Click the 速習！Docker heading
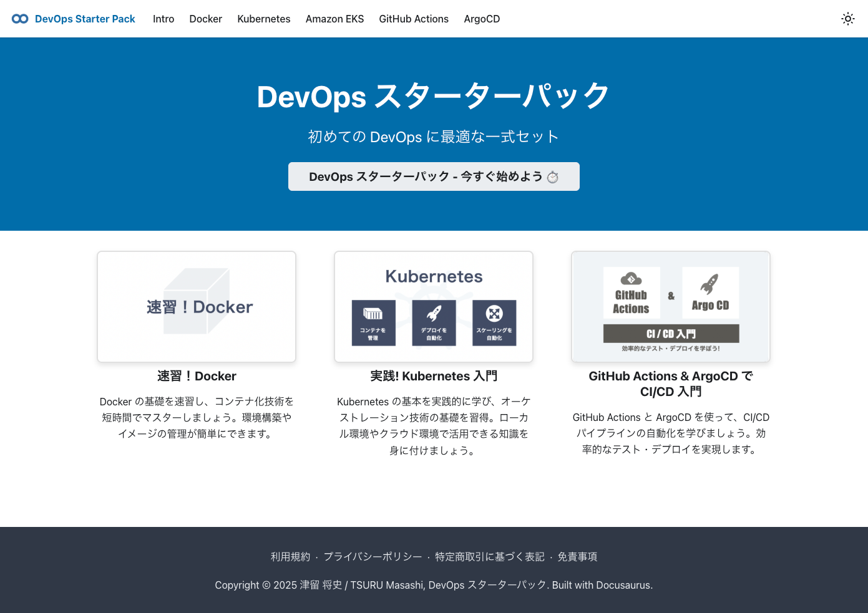Image resolution: width=868 pixels, height=613 pixels. click(197, 376)
